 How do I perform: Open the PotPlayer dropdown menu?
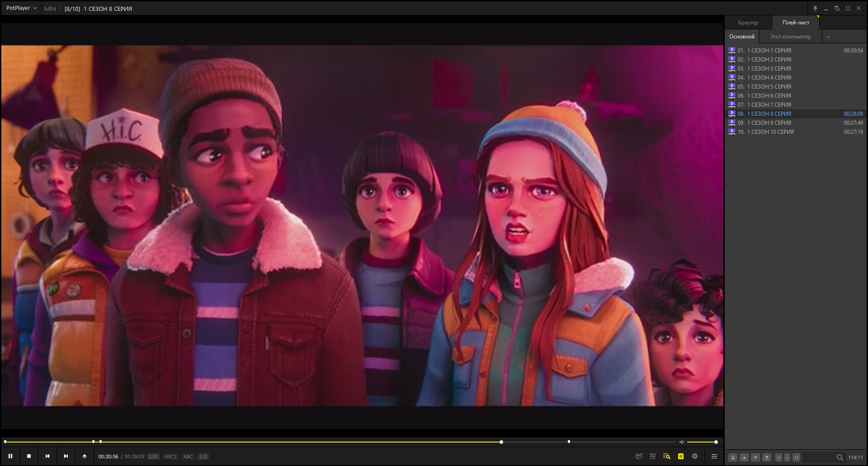pos(21,8)
